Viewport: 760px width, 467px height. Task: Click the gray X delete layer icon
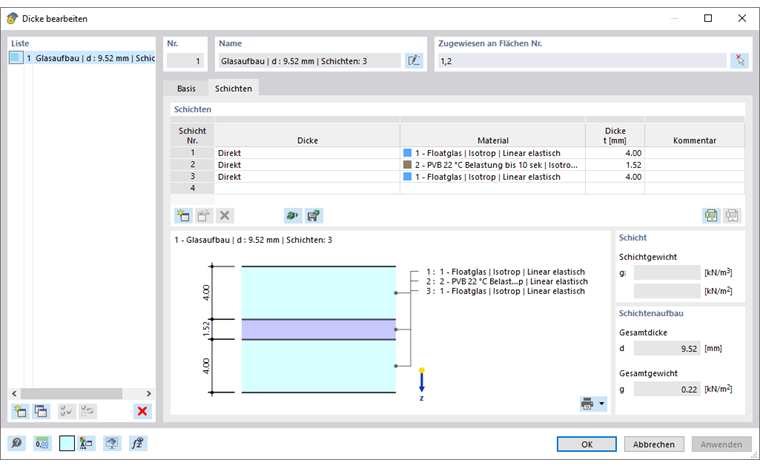coord(224,215)
